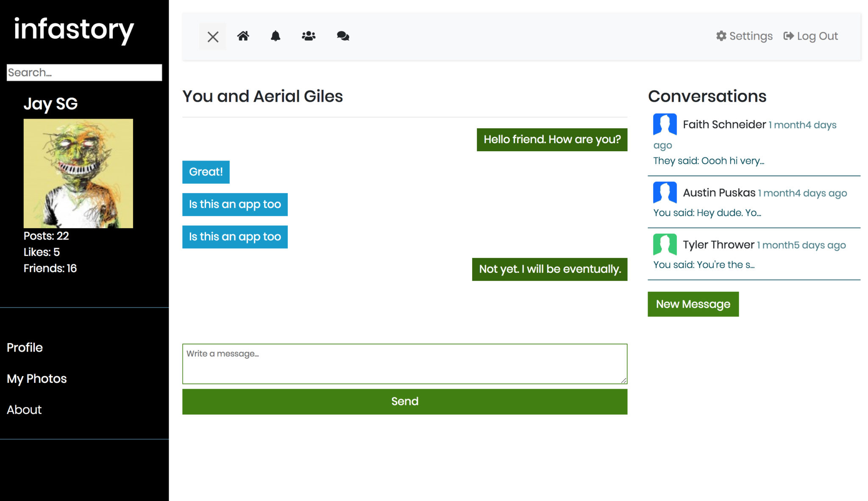868x501 pixels.
Task: Open Austin Puskas conversation
Action: (719, 193)
